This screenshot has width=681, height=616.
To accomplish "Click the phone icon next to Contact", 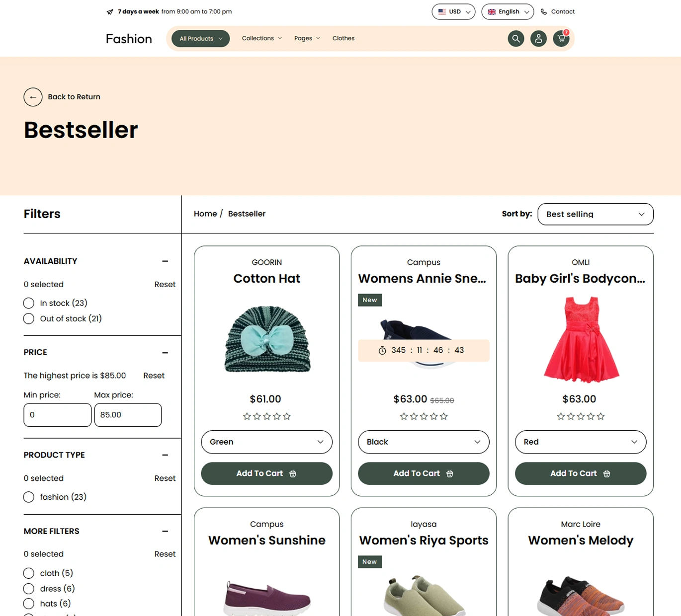I will coord(544,11).
